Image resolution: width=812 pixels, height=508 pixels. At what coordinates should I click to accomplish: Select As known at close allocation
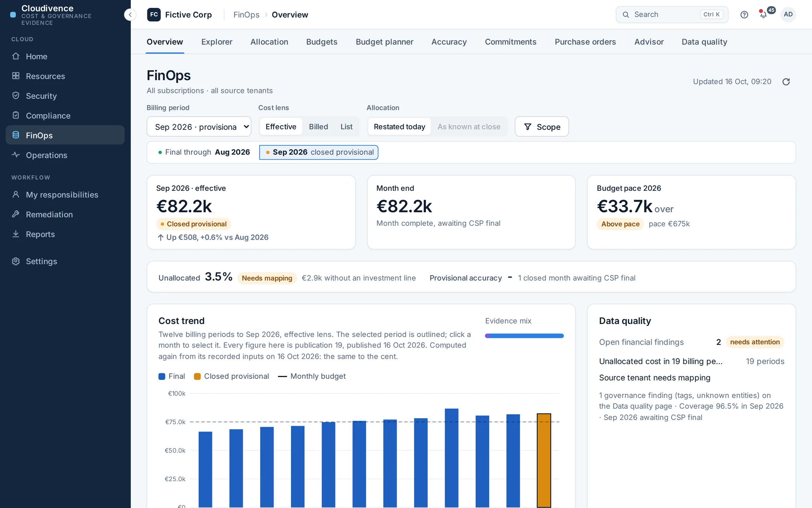pos(469,127)
